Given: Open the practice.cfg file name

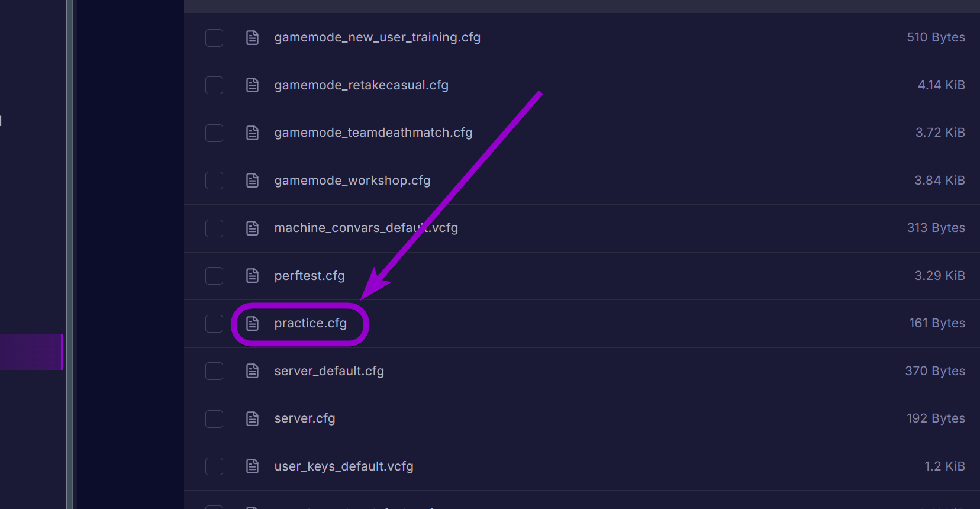Looking at the screenshot, I should click(x=310, y=323).
